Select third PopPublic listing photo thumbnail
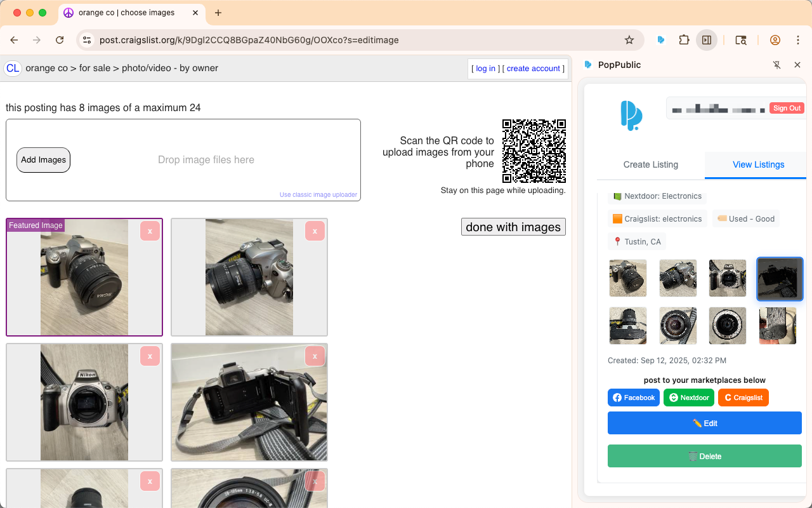 coord(728,278)
